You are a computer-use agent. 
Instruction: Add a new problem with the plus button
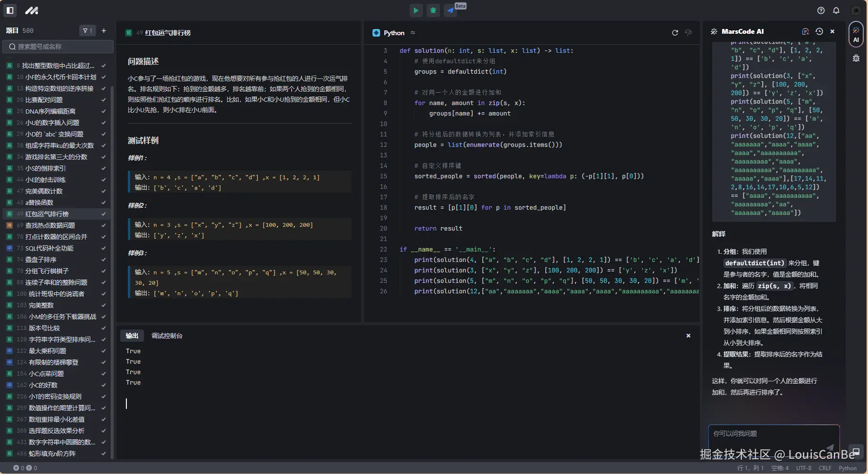pos(104,31)
